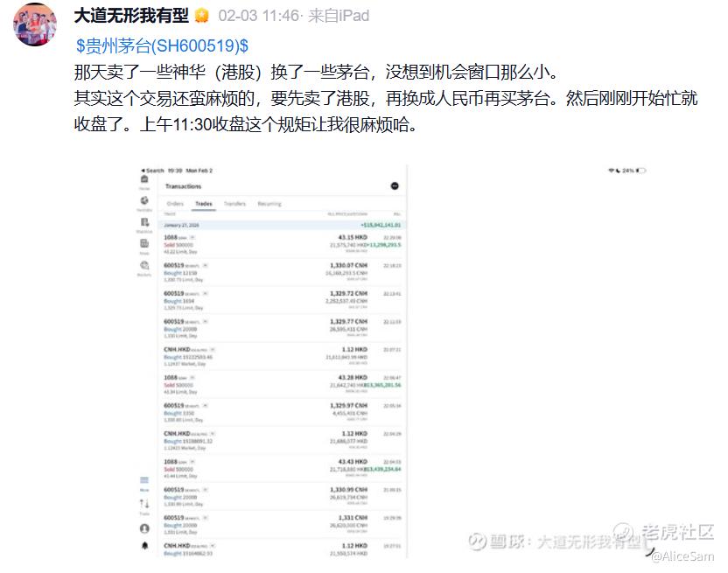Open the notifications bell icon in the sidebar
Screen dimensions: 728x573
[144, 546]
